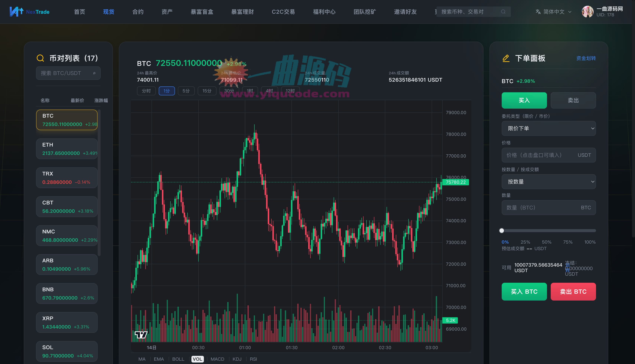635x364 pixels.
Task: Click the 买入 BTC button
Action: click(524, 291)
